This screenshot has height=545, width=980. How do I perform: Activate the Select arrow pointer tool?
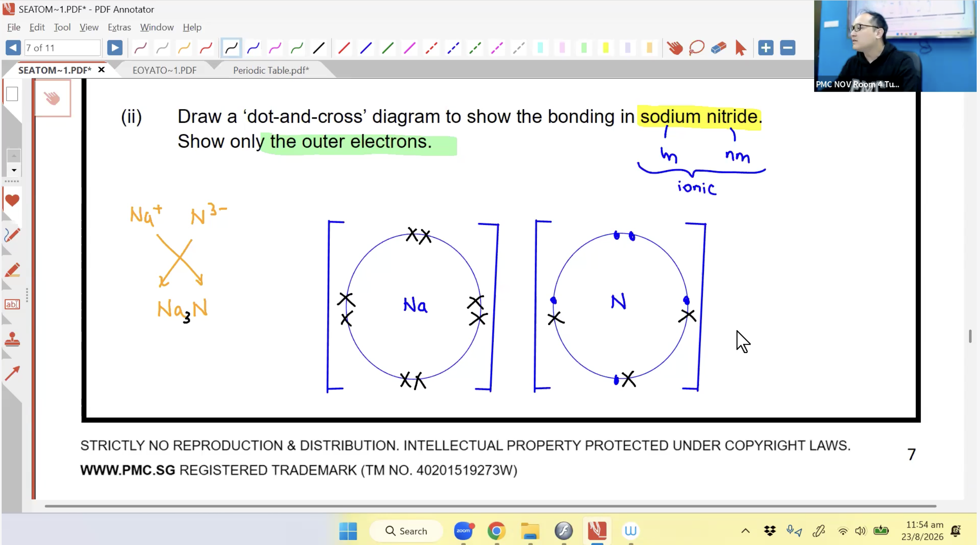pos(741,48)
